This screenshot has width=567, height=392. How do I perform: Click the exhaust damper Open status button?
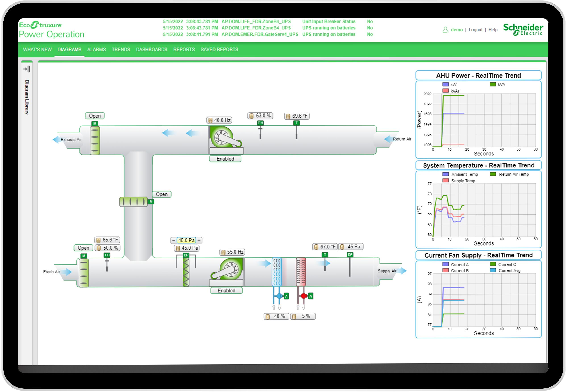click(95, 116)
